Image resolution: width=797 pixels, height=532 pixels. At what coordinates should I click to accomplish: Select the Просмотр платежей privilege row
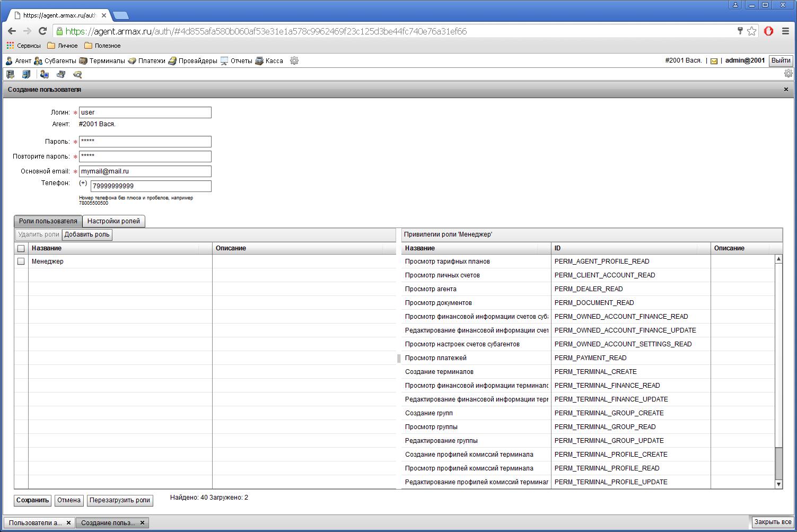588,358
